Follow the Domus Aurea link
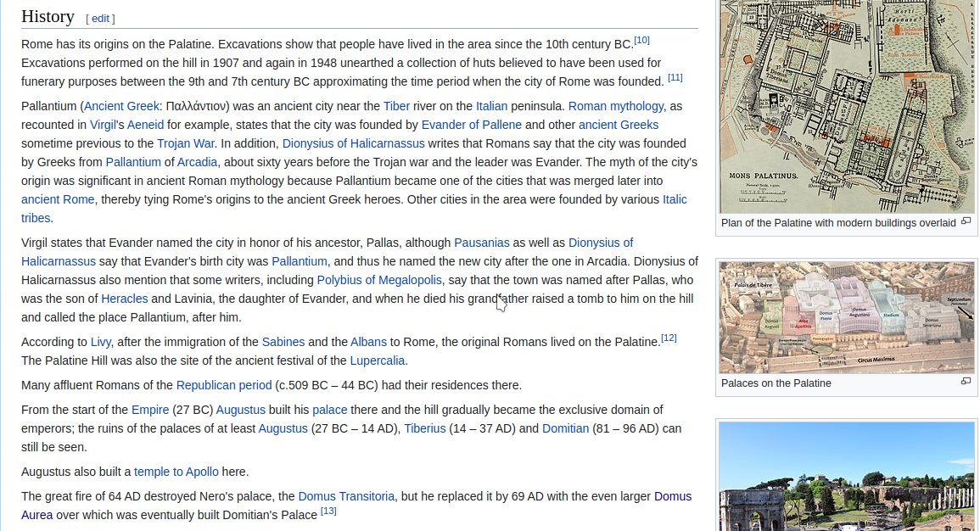The height and width of the screenshot is (531, 980). (673, 497)
